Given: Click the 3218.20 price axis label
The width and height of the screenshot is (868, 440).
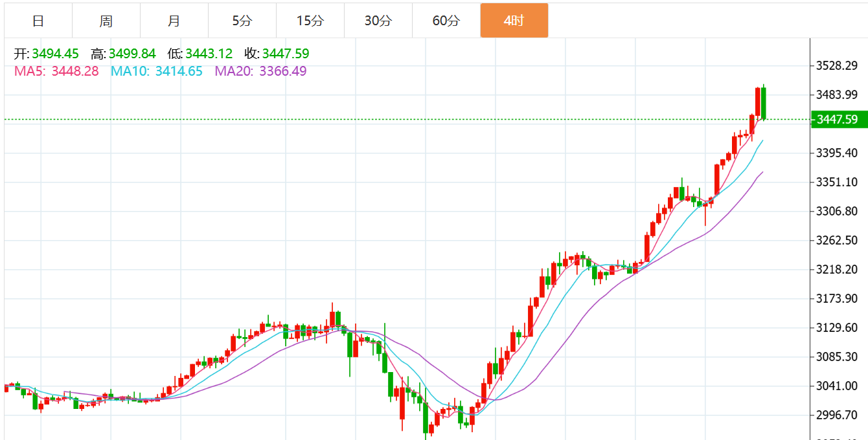Looking at the screenshot, I should (838, 269).
